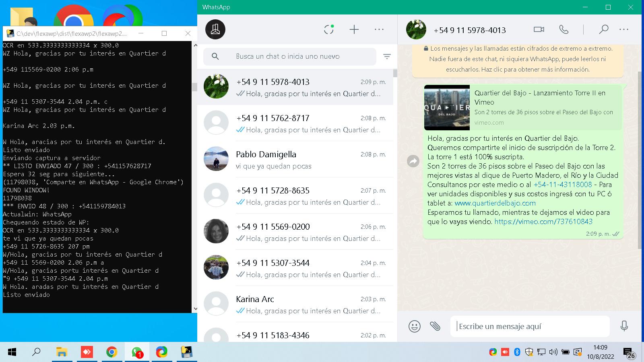
Task: Click Pablo Damigella's profile picture
Action: click(216, 159)
